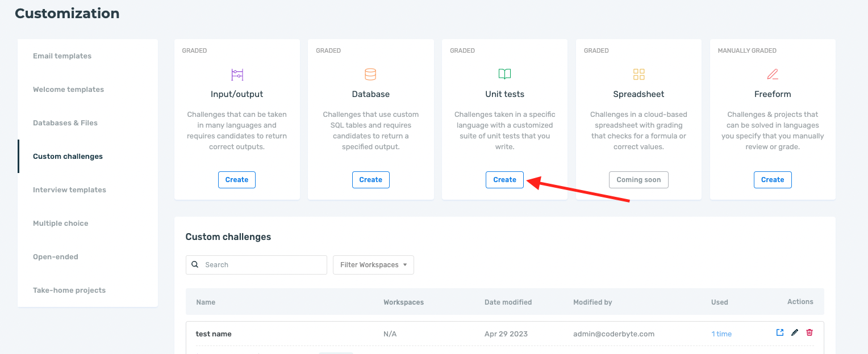Edit the test name challenge
Image resolution: width=868 pixels, height=354 pixels.
tap(795, 332)
